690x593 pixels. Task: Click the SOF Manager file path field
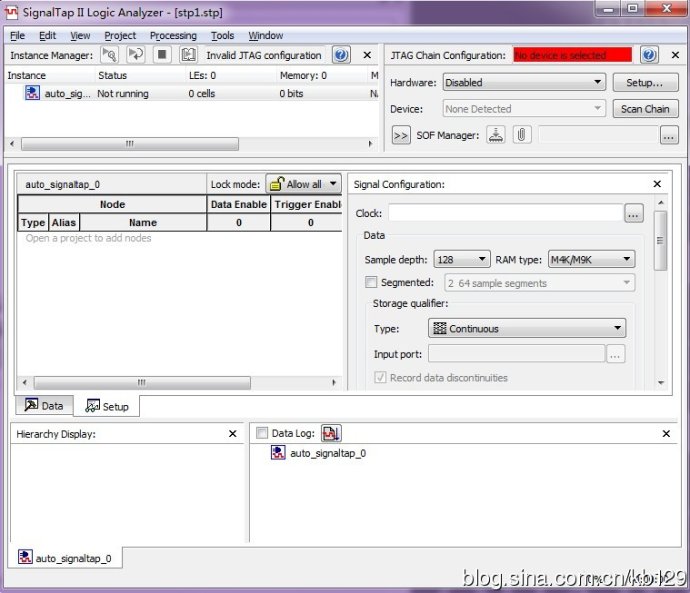coord(598,135)
